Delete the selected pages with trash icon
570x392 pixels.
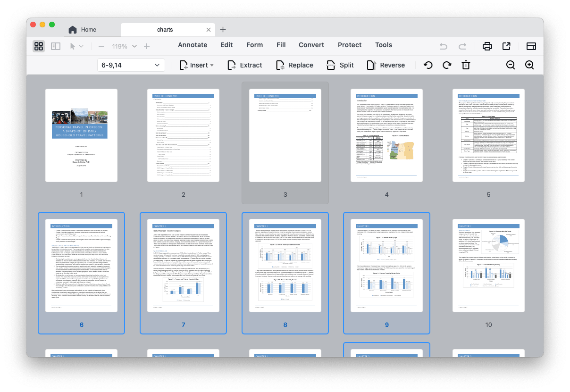click(466, 65)
